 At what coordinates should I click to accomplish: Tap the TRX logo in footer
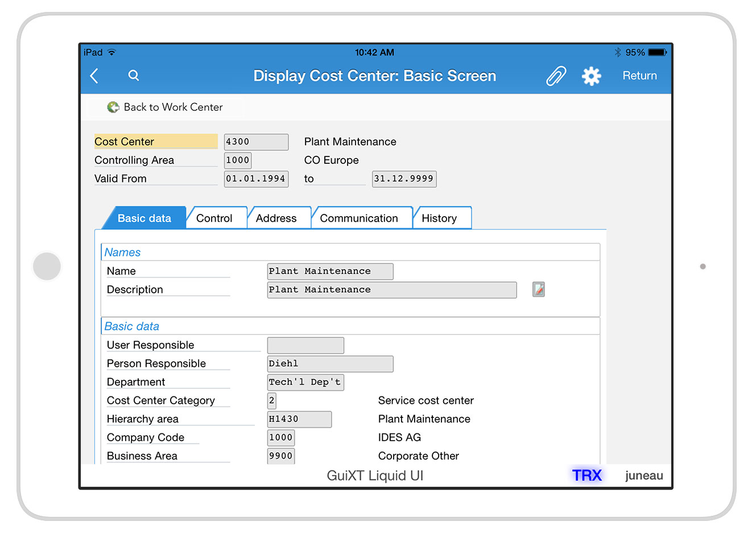[x=586, y=475]
